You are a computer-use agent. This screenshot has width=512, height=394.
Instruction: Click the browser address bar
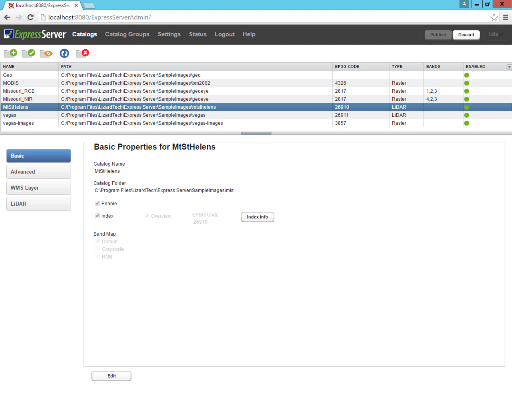click(263, 17)
